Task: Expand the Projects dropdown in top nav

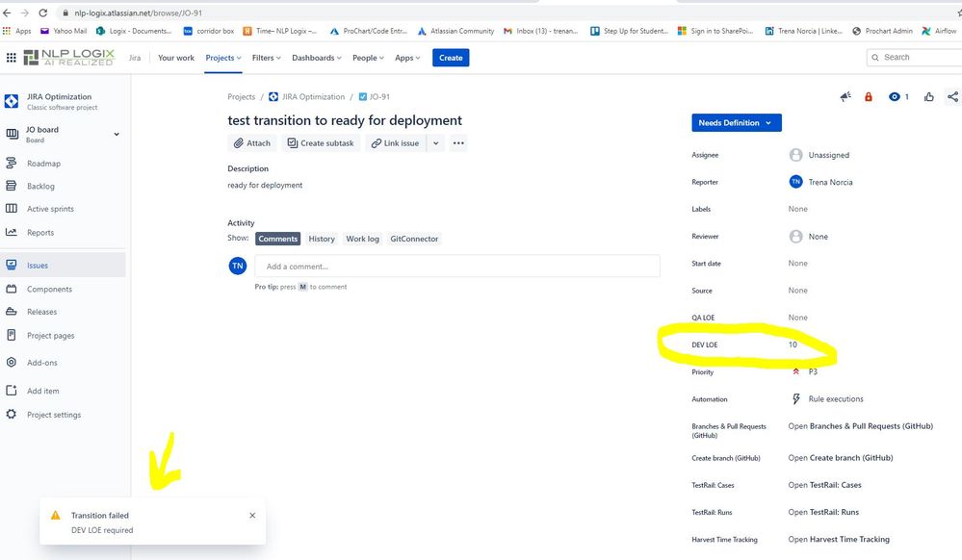Action: [223, 58]
